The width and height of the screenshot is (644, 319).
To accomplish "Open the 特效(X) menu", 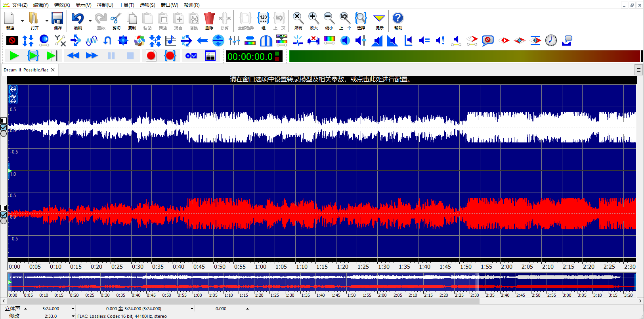I will point(62,5).
